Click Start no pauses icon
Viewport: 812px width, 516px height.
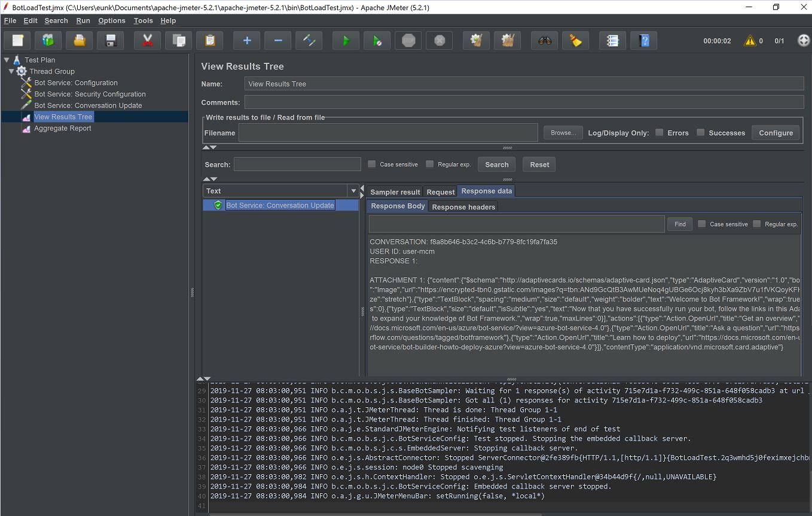point(377,41)
